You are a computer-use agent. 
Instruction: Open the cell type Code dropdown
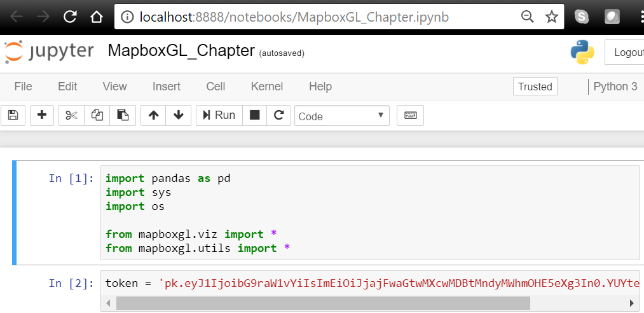(x=342, y=116)
